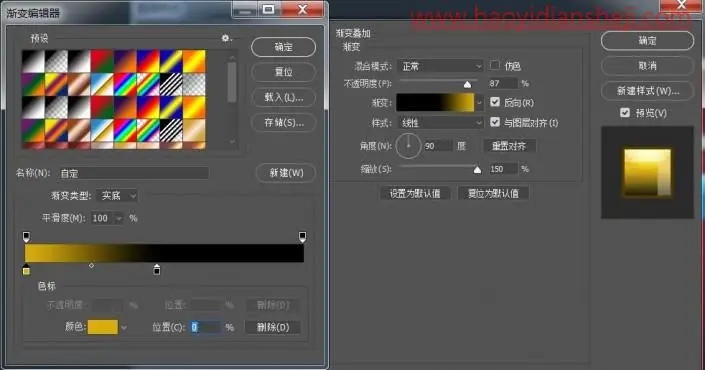This screenshot has width=705, height=370.
Task: Select red-green gradient preset in third row
Action: coord(102,107)
